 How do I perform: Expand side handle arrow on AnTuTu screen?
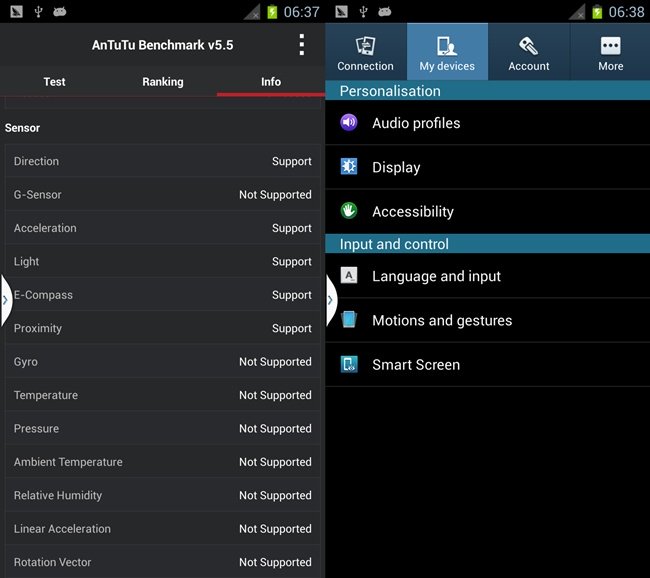(x=5, y=299)
